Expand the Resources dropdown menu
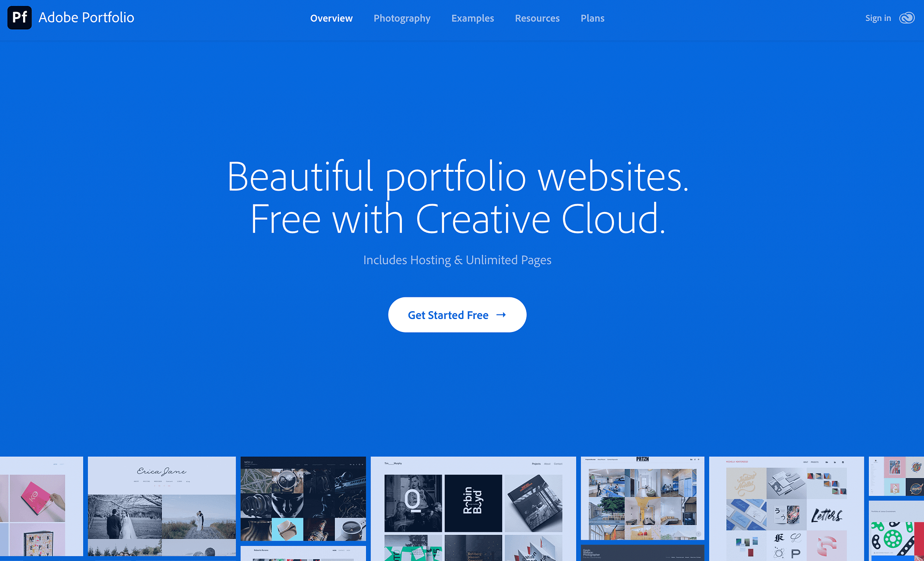Screen dimensions: 924x561 [x=536, y=18]
